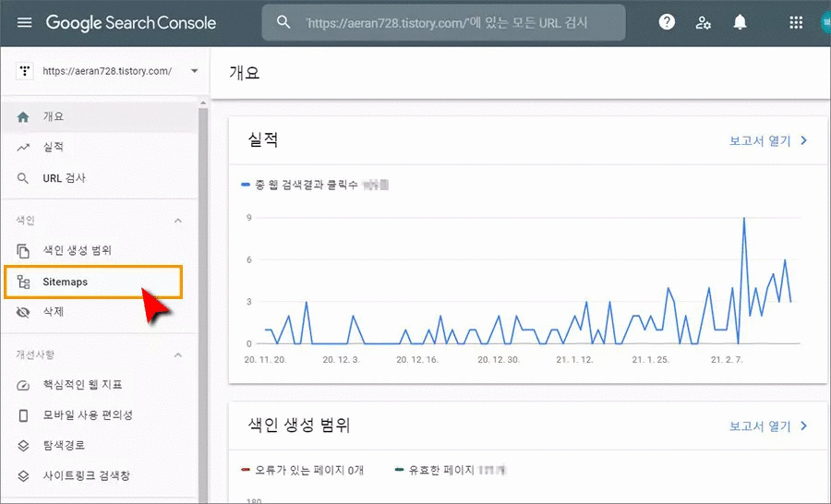Click the chevron next to 실적 보고서 열기
The width and height of the screenshot is (831, 504).
click(x=804, y=140)
